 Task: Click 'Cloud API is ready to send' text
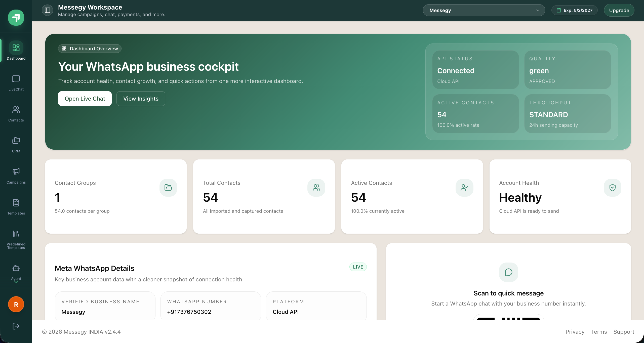coord(529,211)
